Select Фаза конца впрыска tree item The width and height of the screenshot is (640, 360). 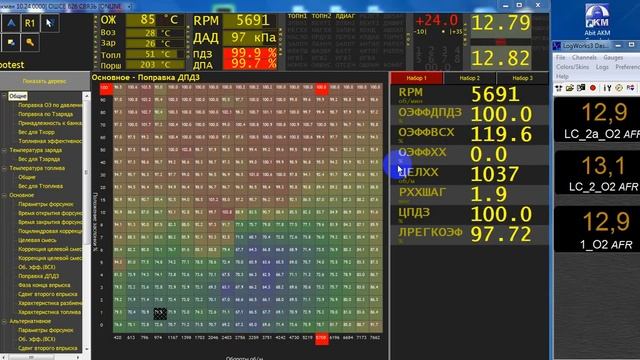coord(44,285)
